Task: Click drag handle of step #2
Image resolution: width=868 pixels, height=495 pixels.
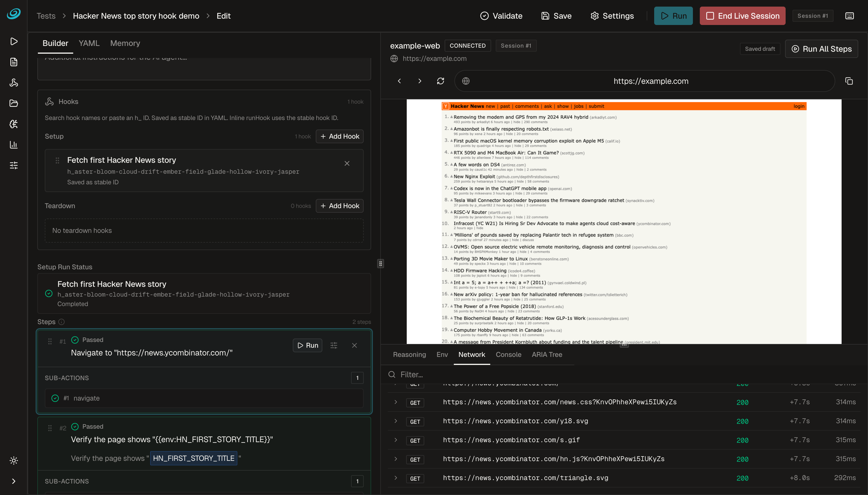Action: tap(50, 428)
